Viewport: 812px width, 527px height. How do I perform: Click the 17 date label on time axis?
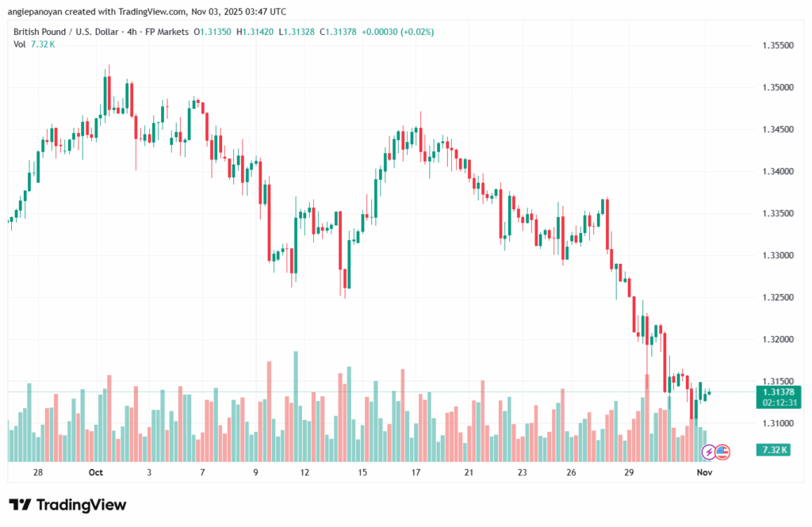coord(416,472)
